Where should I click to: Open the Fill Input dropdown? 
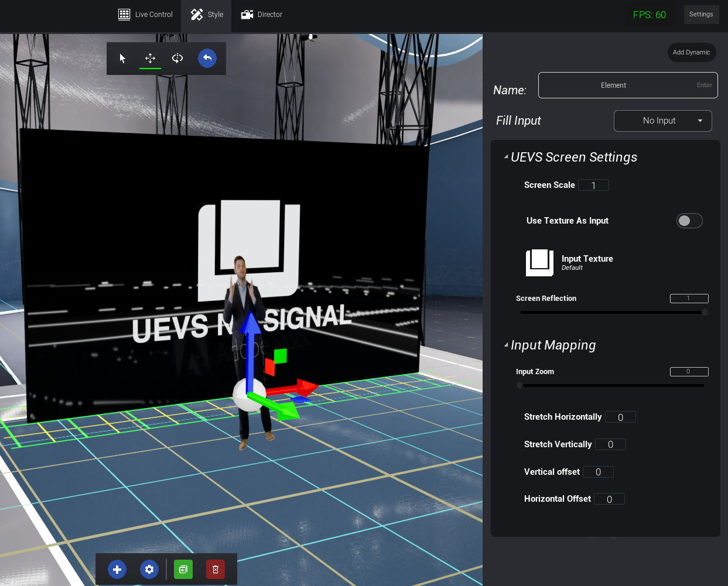point(663,121)
